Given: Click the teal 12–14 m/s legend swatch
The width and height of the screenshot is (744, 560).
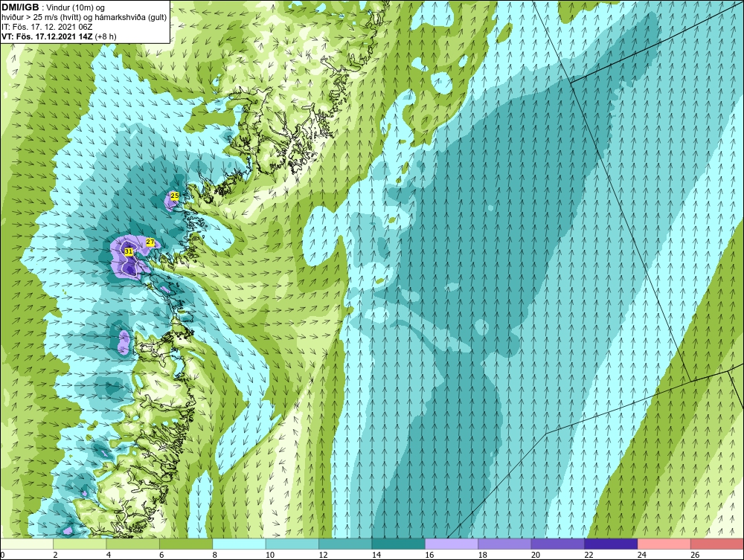Looking at the screenshot, I should click(x=346, y=544).
